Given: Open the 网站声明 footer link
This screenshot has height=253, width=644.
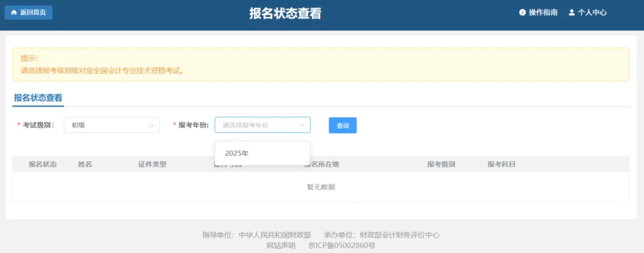Looking at the screenshot, I should point(281,245).
